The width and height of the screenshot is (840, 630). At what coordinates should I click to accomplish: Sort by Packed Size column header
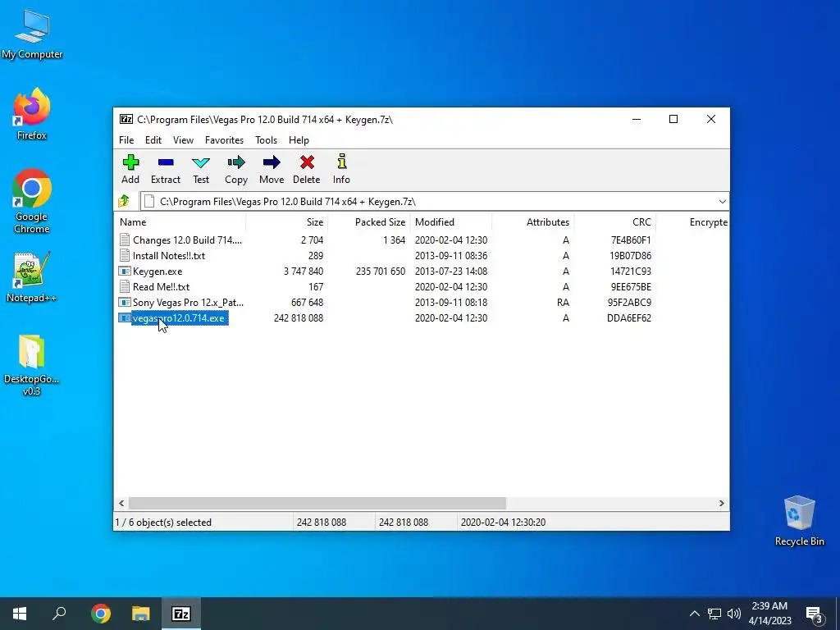[369, 221]
